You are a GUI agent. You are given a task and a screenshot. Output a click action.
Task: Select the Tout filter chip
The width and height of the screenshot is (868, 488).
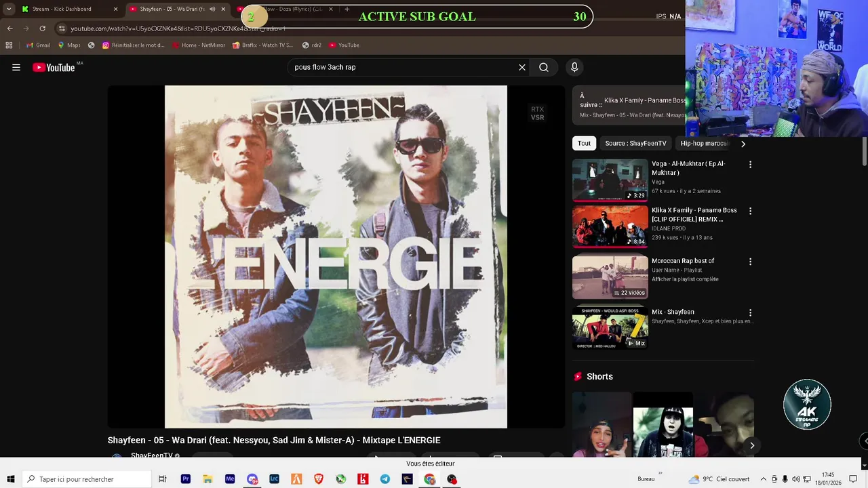click(x=584, y=143)
